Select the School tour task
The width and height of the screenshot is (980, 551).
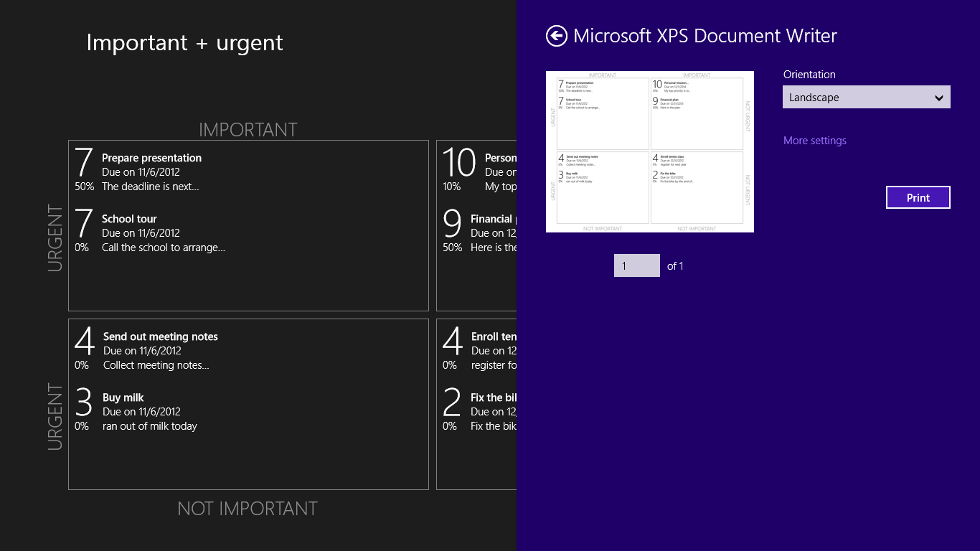coord(129,219)
